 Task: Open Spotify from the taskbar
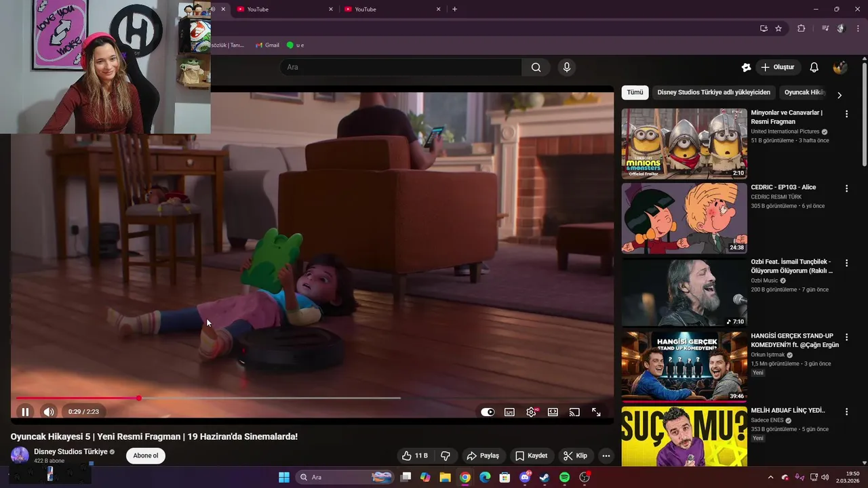564,477
